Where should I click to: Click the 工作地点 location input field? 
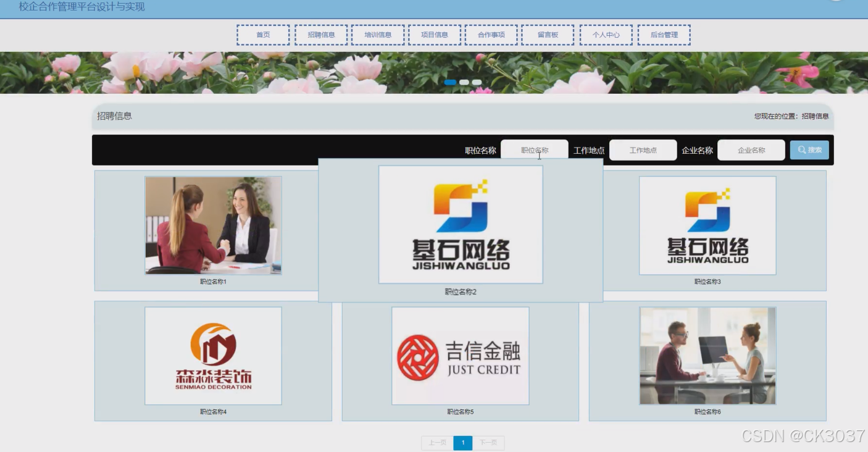643,149
